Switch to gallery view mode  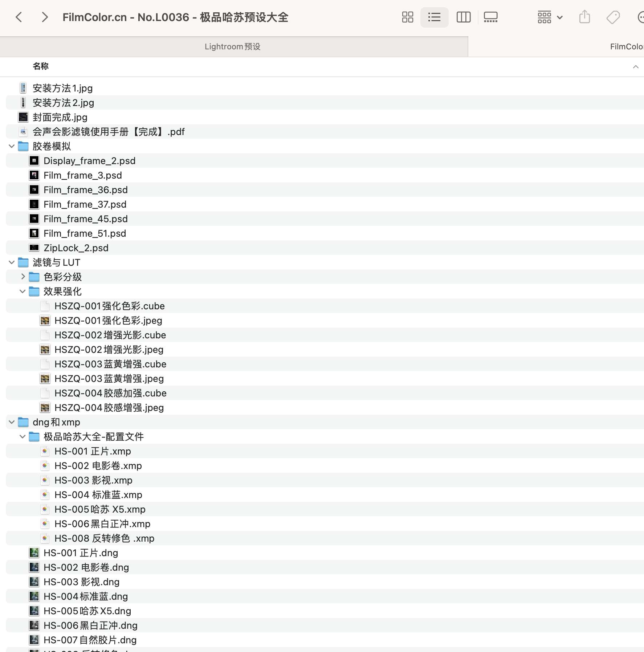point(490,17)
